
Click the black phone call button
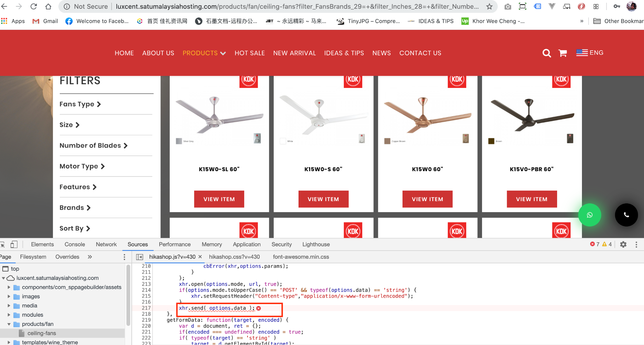pos(626,215)
